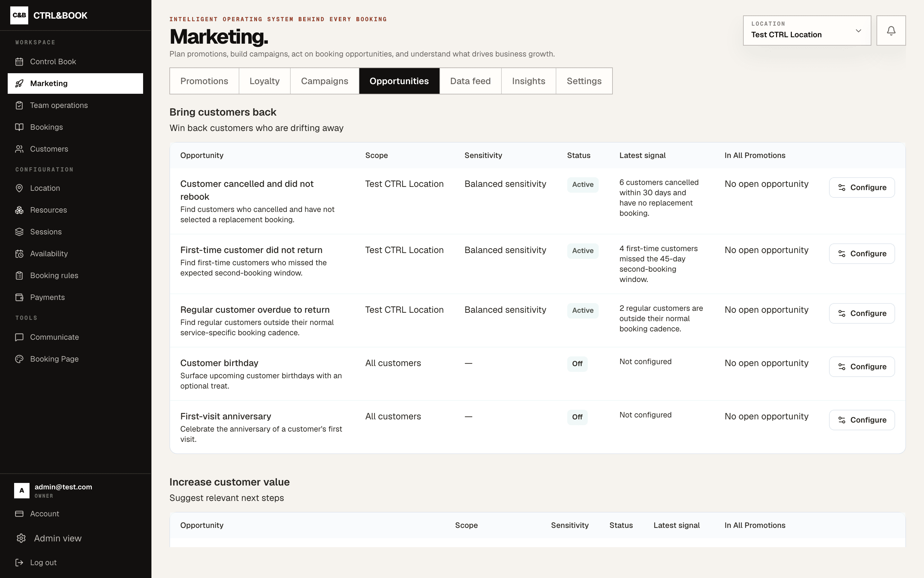Click the Communicate chat bubble icon
924x578 pixels.
[x=19, y=337]
